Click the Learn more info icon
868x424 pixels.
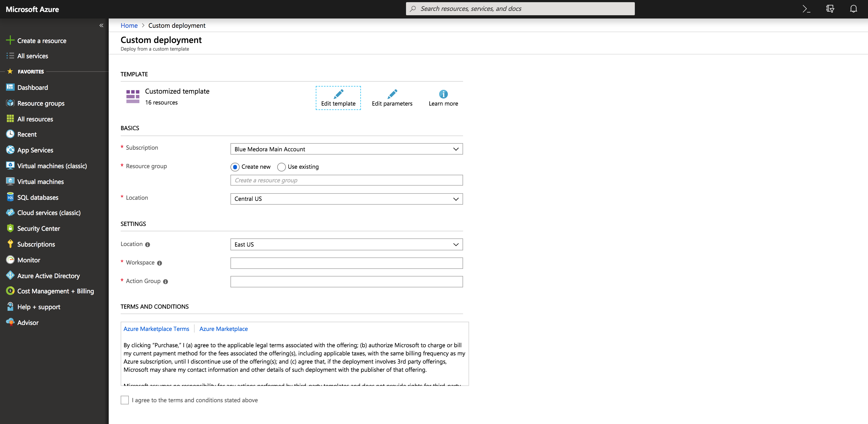click(443, 94)
